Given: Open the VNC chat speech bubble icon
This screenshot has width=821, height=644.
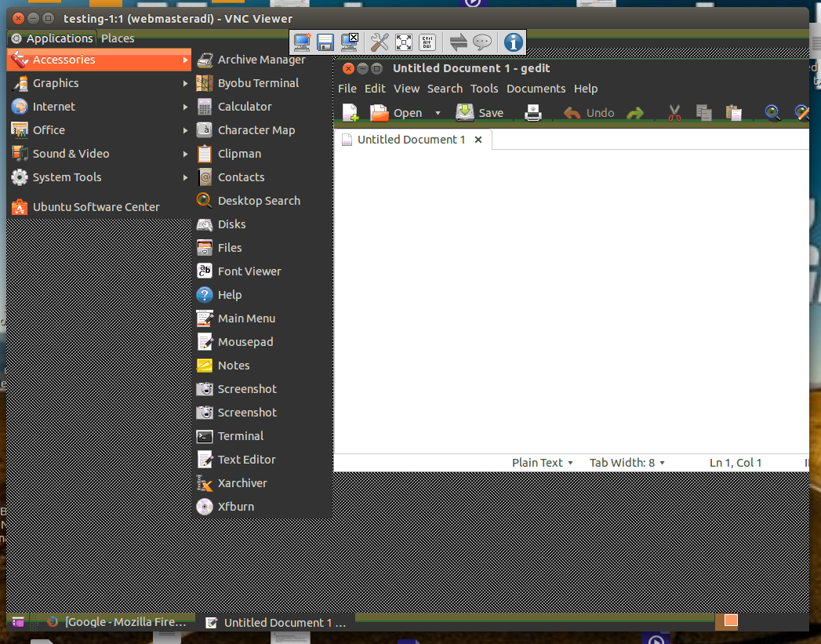Looking at the screenshot, I should pyautogui.click(x=482, y=42).
